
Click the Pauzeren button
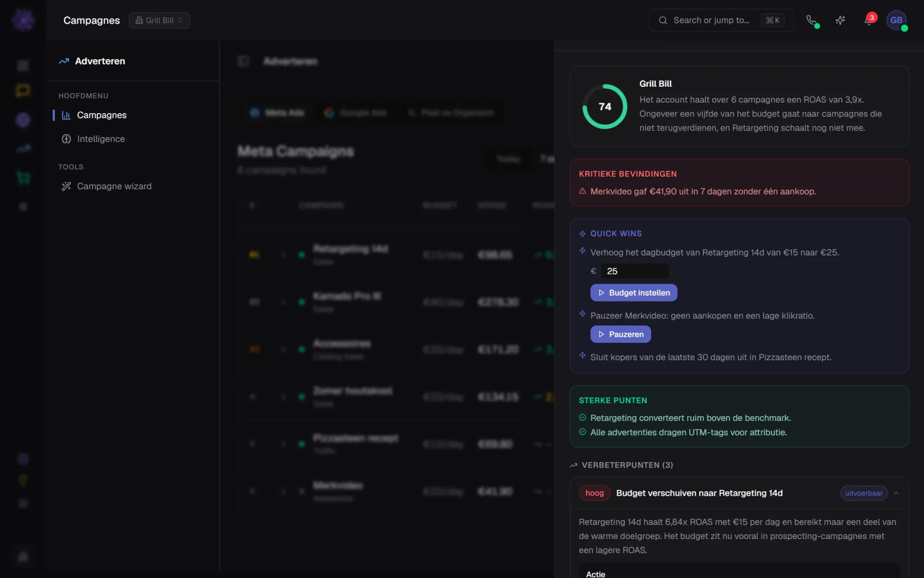621,334
